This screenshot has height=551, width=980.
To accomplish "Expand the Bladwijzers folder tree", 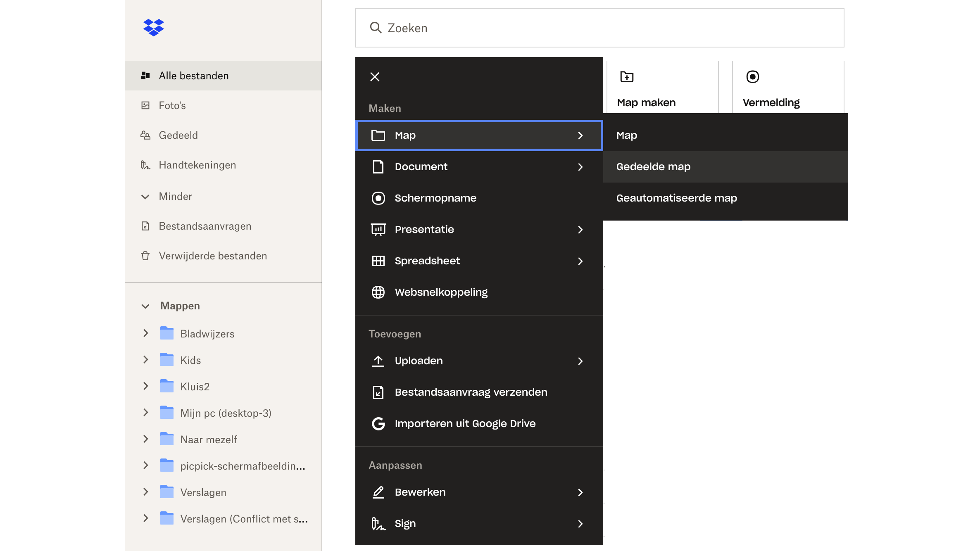I will 145,333.
